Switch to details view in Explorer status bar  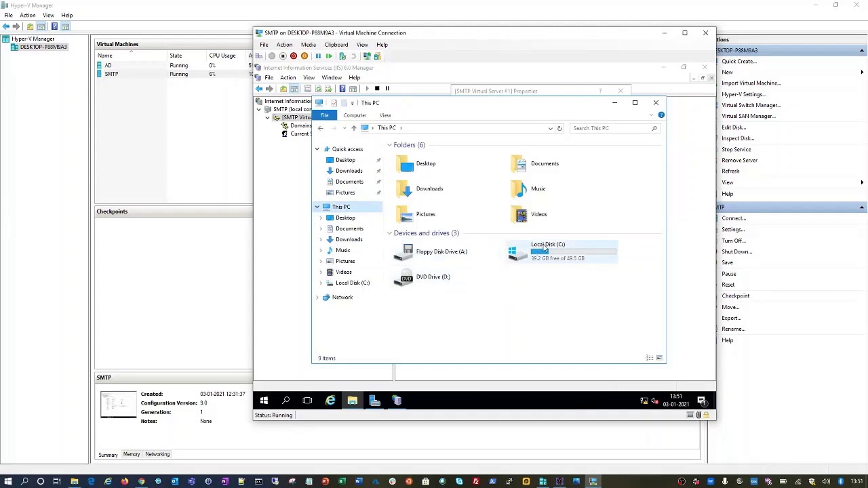[650, 358]
